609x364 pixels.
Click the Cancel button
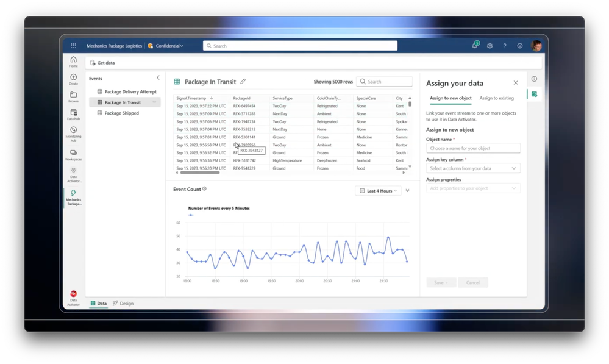[x=472, y=282]
